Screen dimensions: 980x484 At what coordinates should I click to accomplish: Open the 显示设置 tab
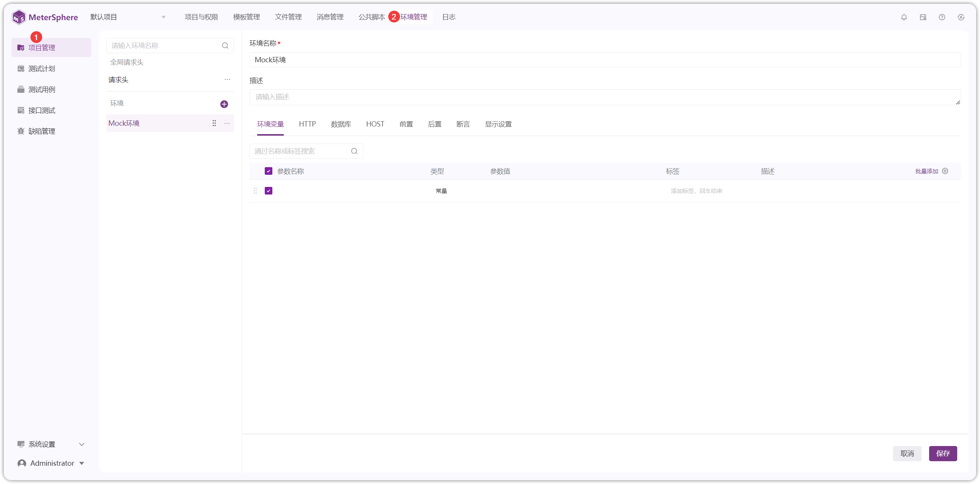[498, 124]
